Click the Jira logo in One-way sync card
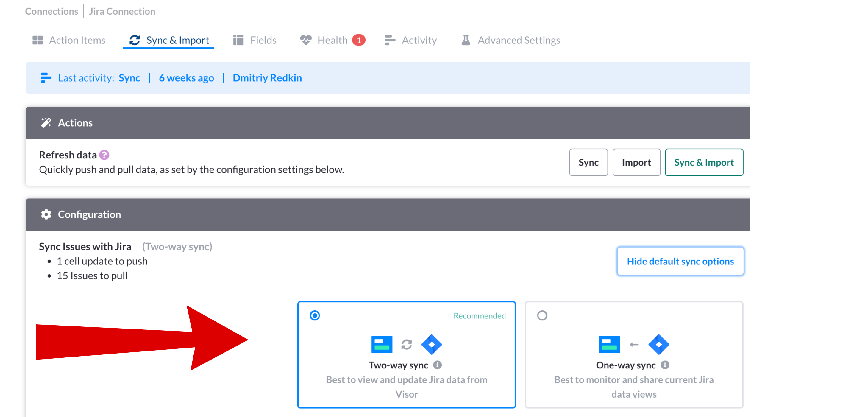The height and width of the screenshot is (417, 868). 659,345
